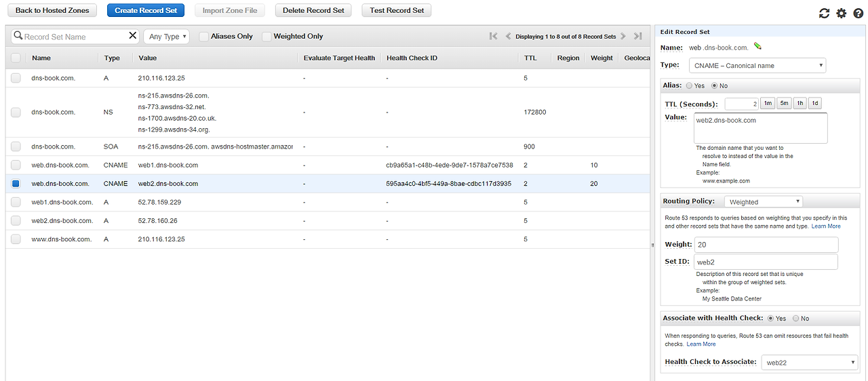Clear the Record Set Name search field

click(x=133, y=36)
